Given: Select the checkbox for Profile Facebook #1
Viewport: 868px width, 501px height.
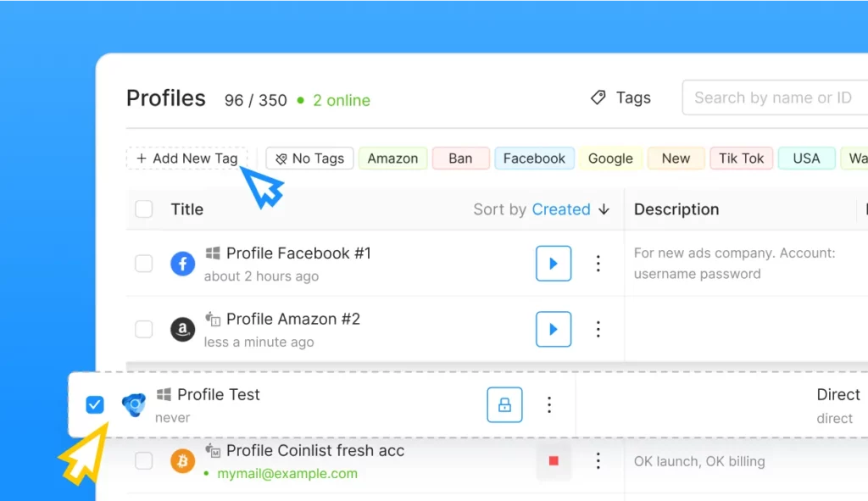Looking at the screenshot, I should pos(144,263).
